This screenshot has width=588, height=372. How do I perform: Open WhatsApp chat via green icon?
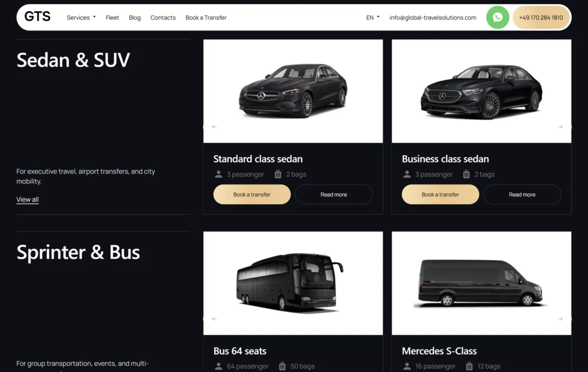(x=497, y=17)
